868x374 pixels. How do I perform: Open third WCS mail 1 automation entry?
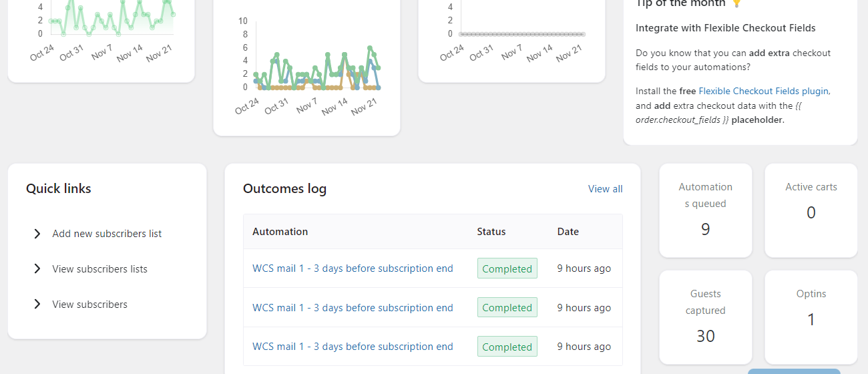[353, 347]
